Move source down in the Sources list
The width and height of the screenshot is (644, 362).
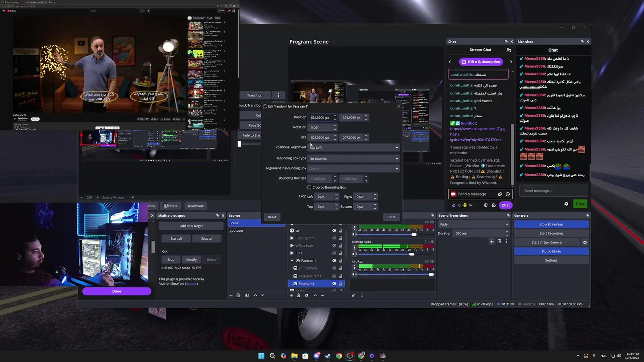point(323,295)
